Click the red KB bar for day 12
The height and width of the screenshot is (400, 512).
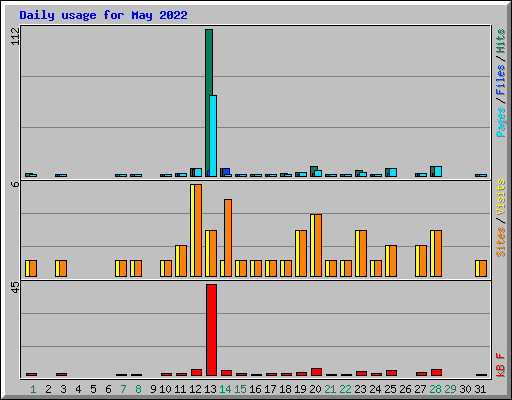[x=196, y=373]
